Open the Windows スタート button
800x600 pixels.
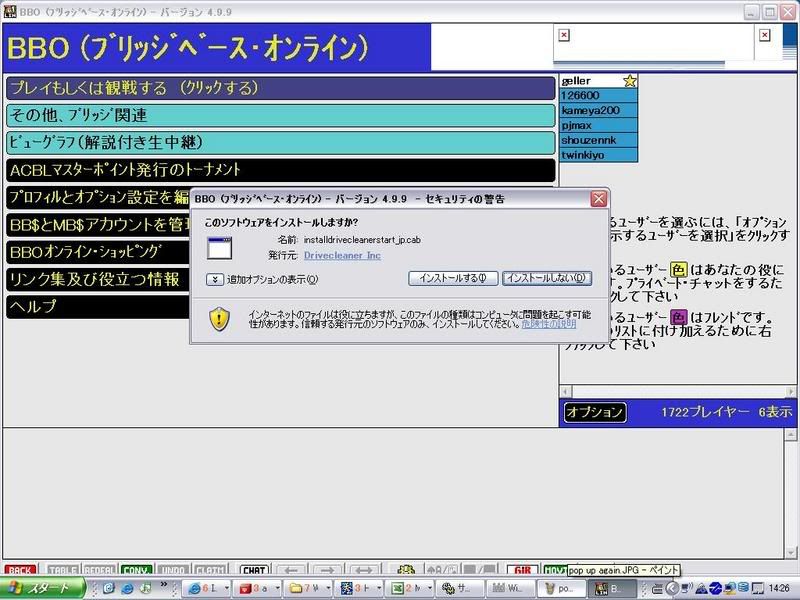(42, 588)
